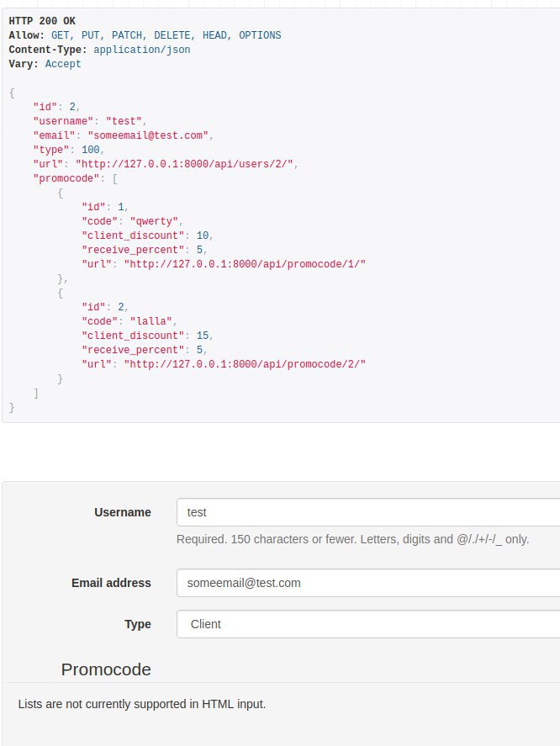This screenshot has width=560, height=746.
Task: Click the "HTTP 200 OK" status line
Action: (42, 21)
